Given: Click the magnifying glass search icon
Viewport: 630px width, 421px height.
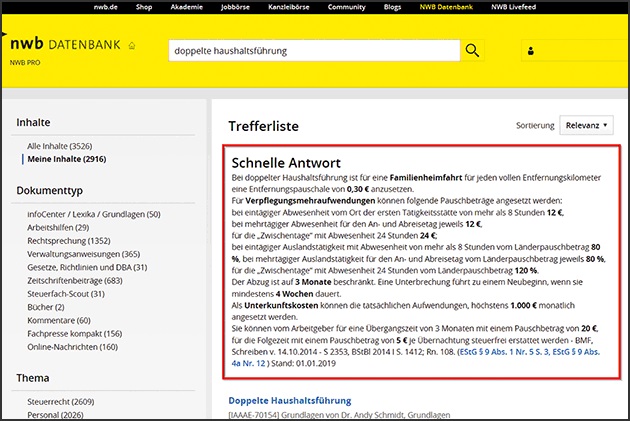Looking at the screenshot, I should click(x=473, y=51).
